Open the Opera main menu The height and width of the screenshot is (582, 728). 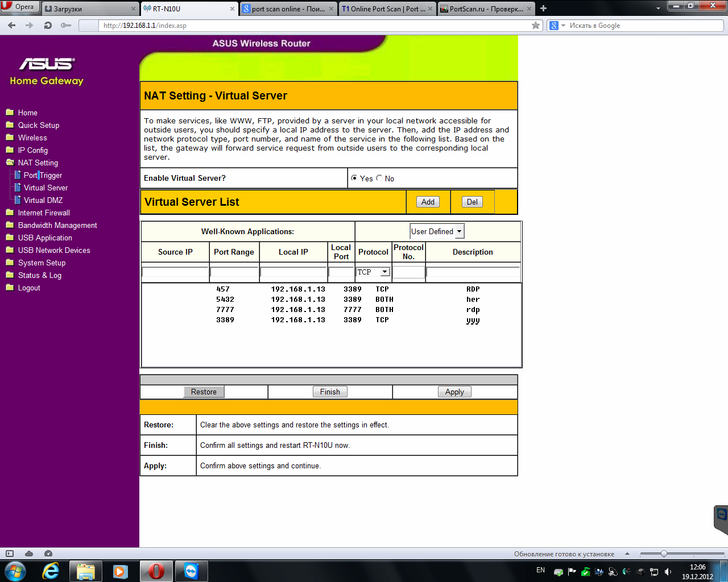[x=19, y=7]
